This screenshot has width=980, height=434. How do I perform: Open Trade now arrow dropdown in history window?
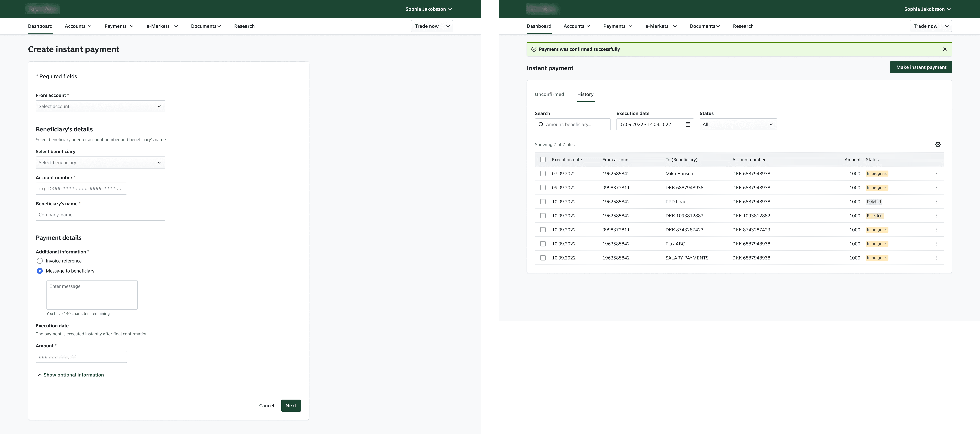[947, 26]
